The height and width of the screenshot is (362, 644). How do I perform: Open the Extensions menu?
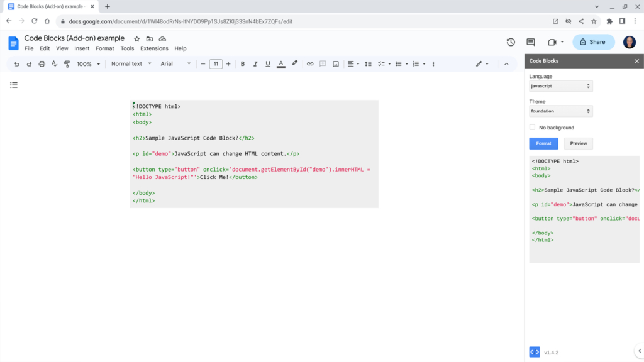(153, 48)
